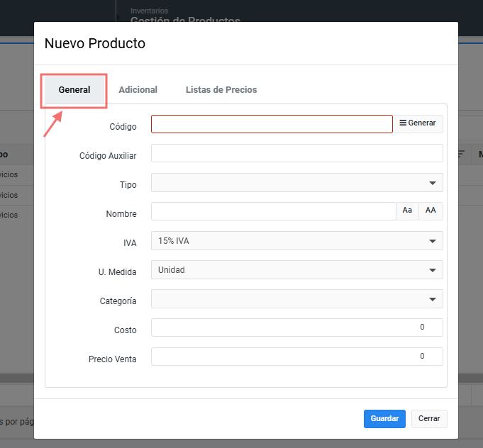483x448 pixels.
Task: Click the Precio Venta field
Action: click(296, 357)
